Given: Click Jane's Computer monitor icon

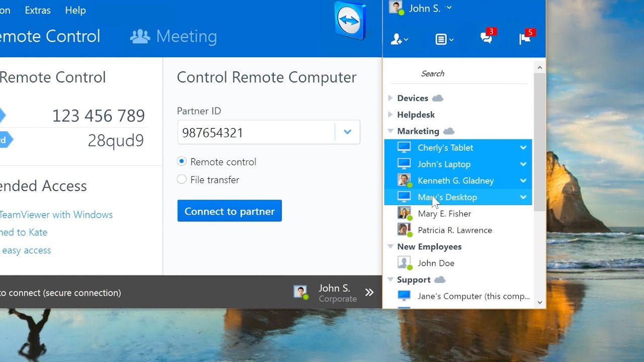Looking at the screenshot, I should (404, 296).
